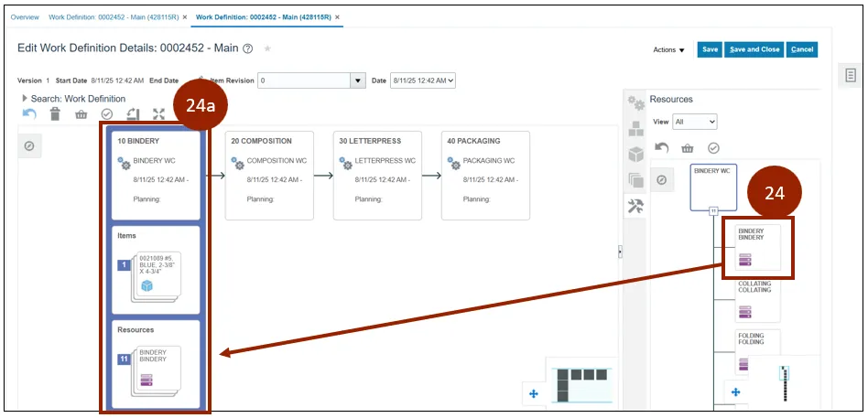Viewport: 868px width, 418px height.
Task: Click the fullscreen expand arrows icon
Action: click(x=158, y=114)
